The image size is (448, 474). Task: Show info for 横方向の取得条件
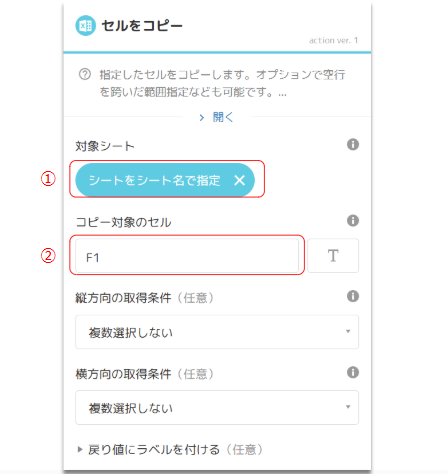click(x=353, y=372)
